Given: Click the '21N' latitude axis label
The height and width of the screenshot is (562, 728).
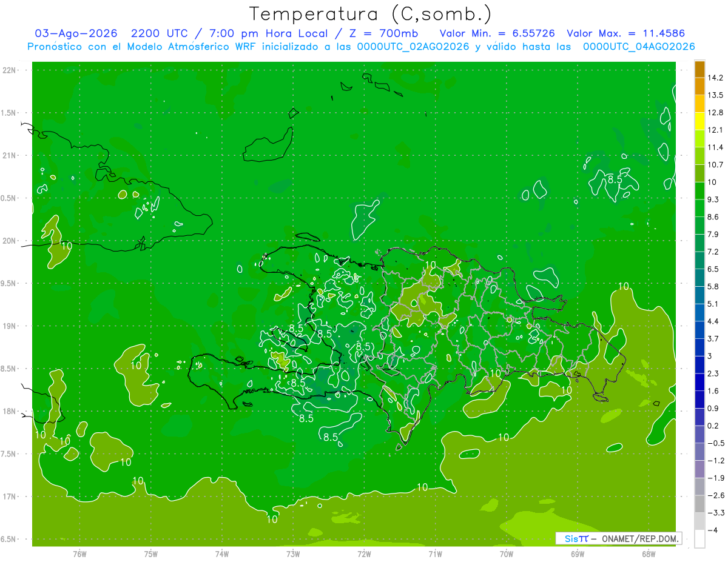Looking at the screenshot, I should click(10, 156).
